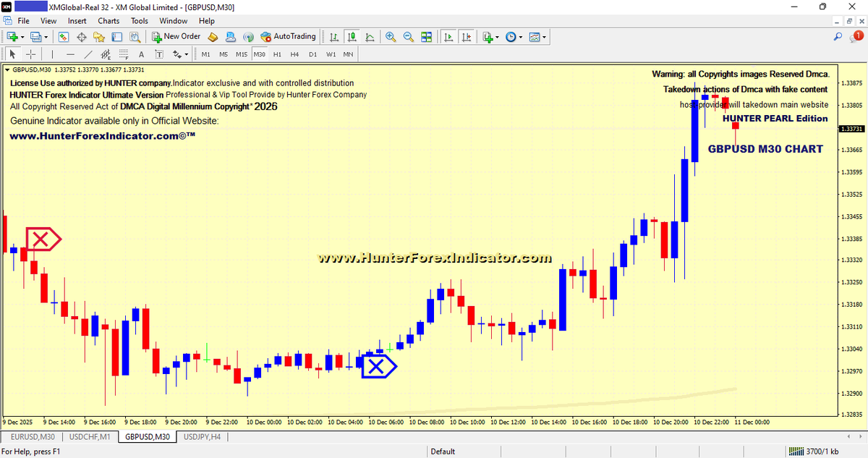Switch to line chart mode
The height and width of the screenshot is (458, 868).
point(370,37)
